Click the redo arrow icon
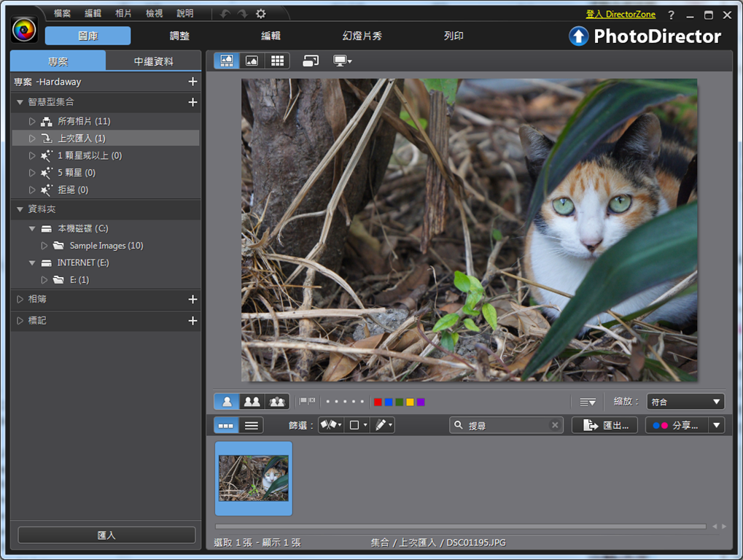The image size is (743, 560). click(x=243, y=14)
